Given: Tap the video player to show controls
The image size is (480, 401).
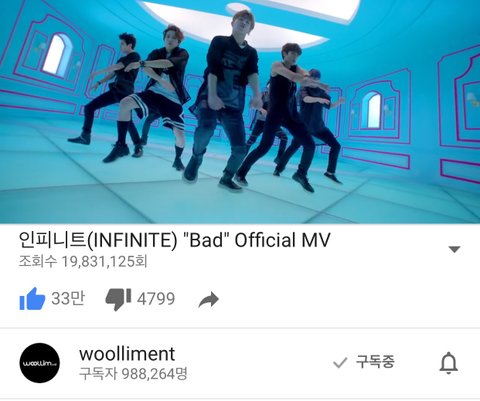Looking at the screenshot, I should (240, 112).
